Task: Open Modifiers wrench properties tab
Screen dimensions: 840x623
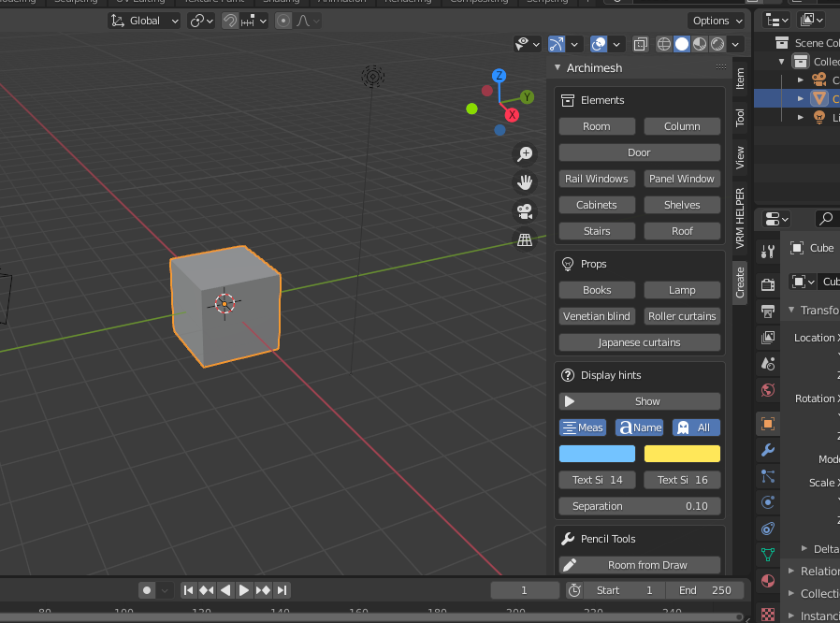Action: [x=768, y=450]
